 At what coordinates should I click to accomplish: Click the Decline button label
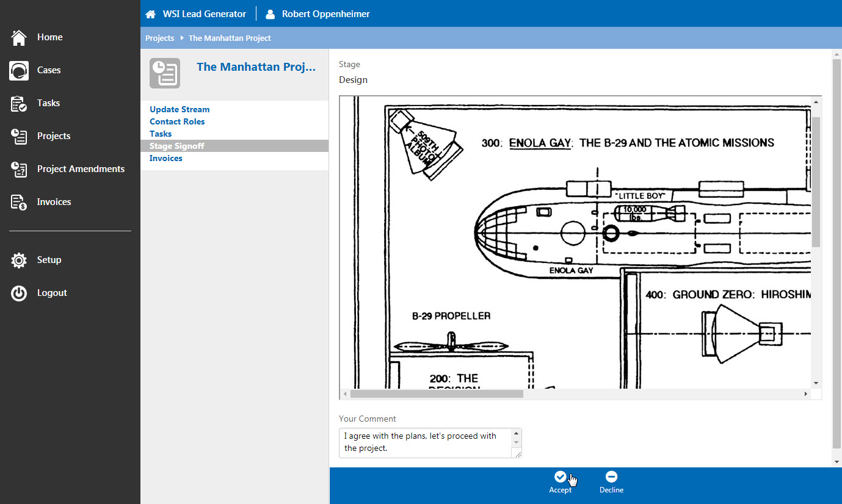[611, 490]
